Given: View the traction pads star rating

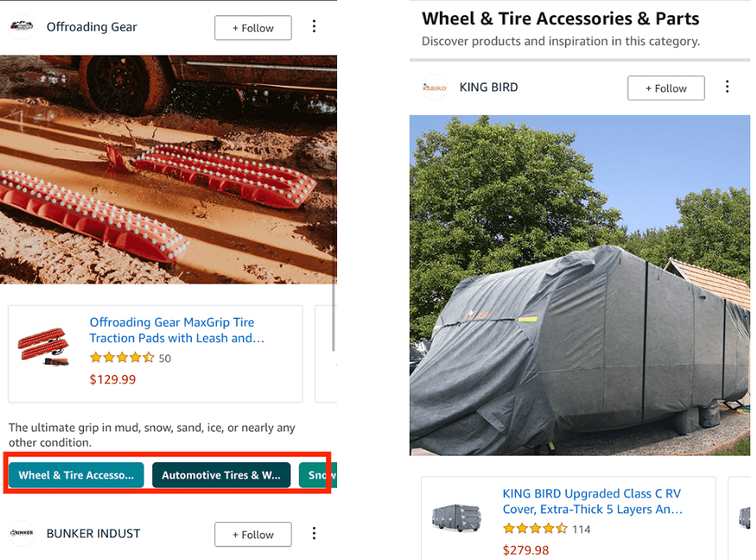Looking at the screenshot, I should click(x=121, y=357).
